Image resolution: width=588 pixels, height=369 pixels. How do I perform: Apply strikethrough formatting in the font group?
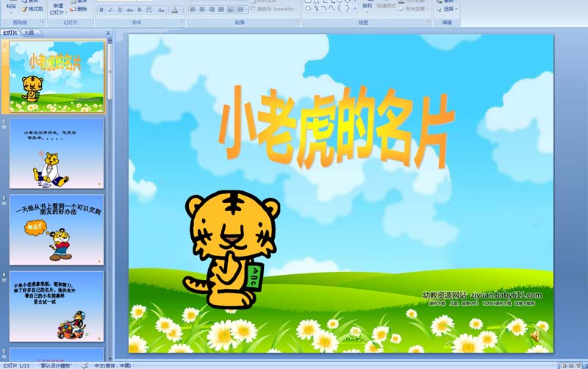pyautogui.click(x=129, y=10)
